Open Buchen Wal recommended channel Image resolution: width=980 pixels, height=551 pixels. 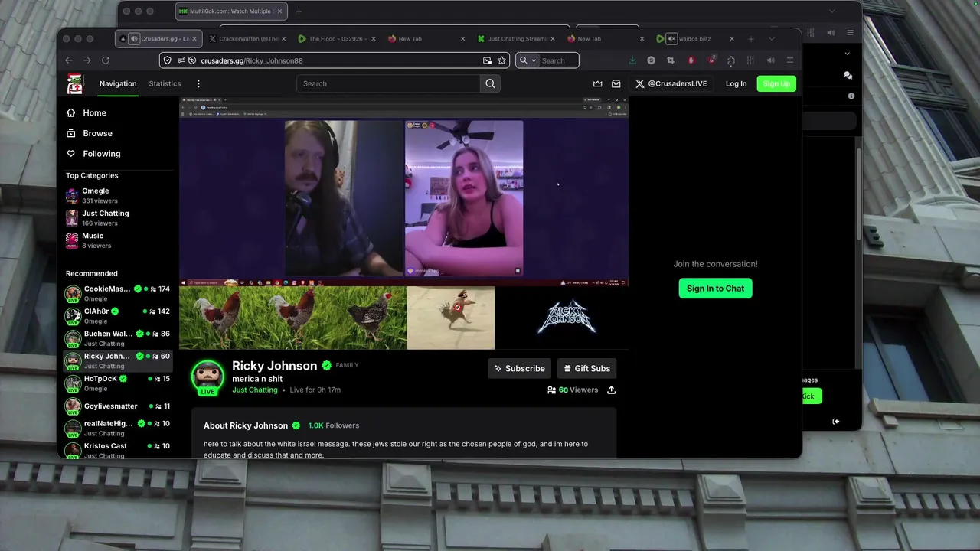118,338
